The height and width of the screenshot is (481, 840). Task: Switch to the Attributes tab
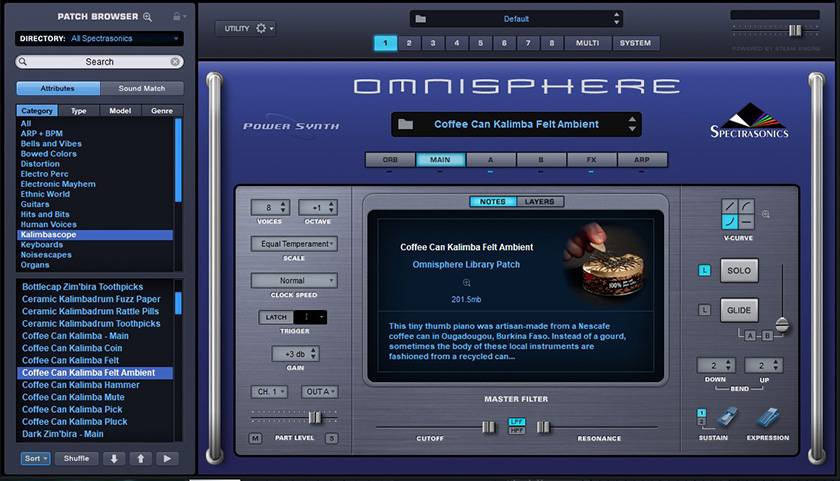coord(58,88)
